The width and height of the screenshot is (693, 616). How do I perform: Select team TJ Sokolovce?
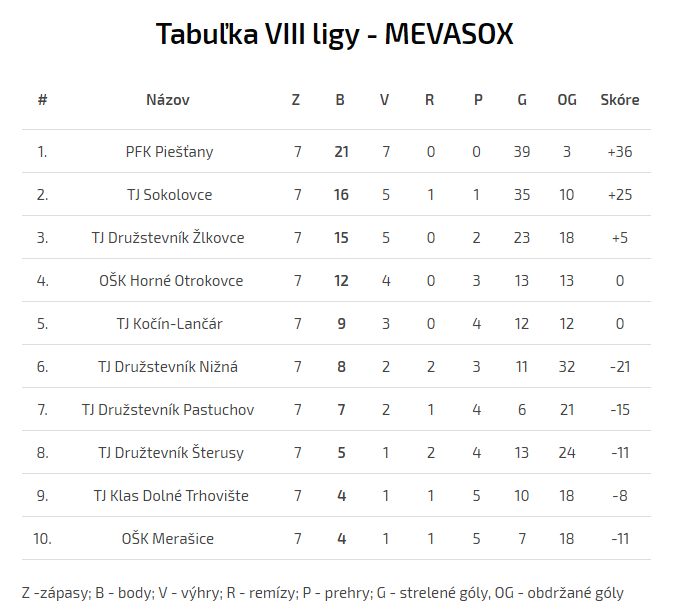[x=169, y=195]
